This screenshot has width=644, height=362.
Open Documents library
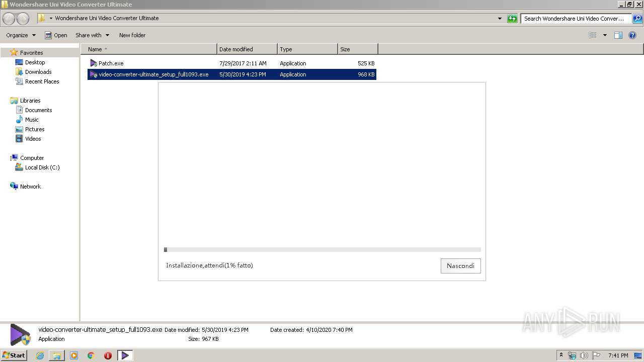click(38, 110)
